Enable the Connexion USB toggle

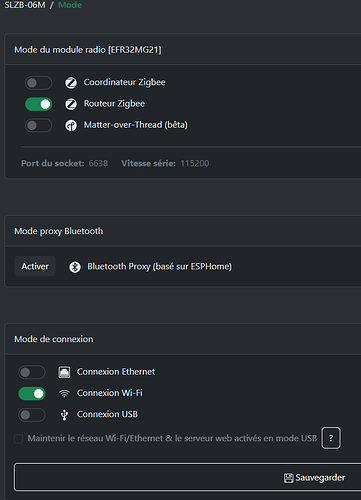pyautogui.click(x=32, y=415)
